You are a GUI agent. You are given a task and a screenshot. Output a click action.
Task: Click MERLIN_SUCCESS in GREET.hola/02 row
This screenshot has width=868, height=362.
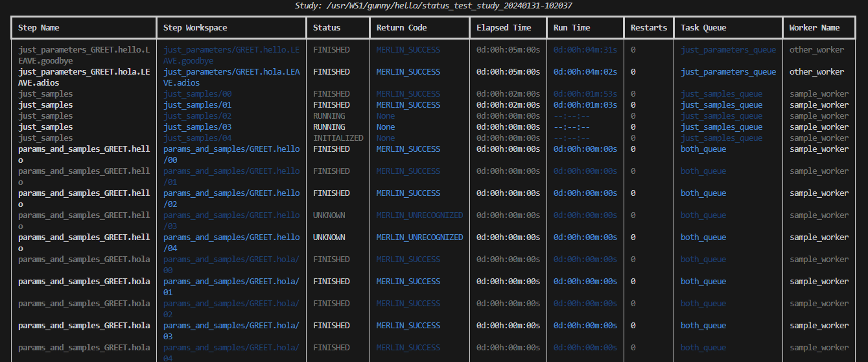(x=408, y=304)
